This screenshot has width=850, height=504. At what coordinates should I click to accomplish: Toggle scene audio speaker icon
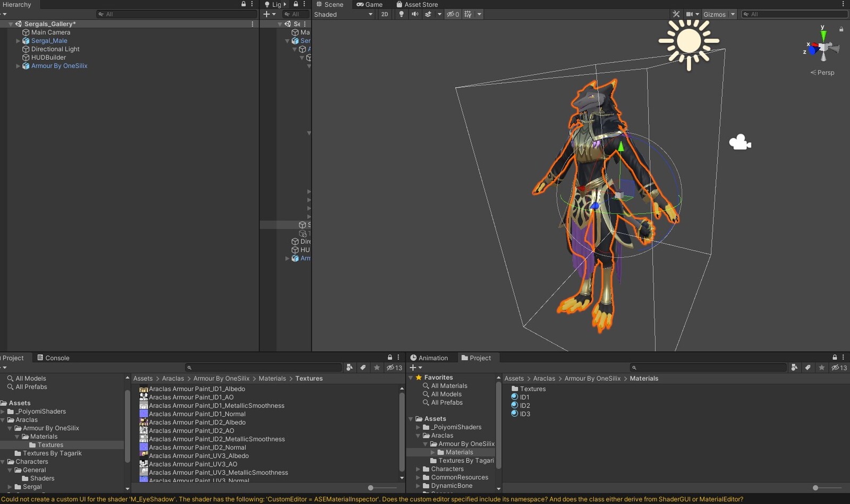pos(415,14)
